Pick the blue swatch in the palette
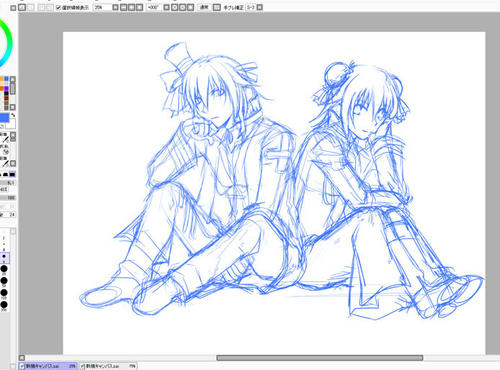Viewport: 500px width, 370px height. click(6, 79)
